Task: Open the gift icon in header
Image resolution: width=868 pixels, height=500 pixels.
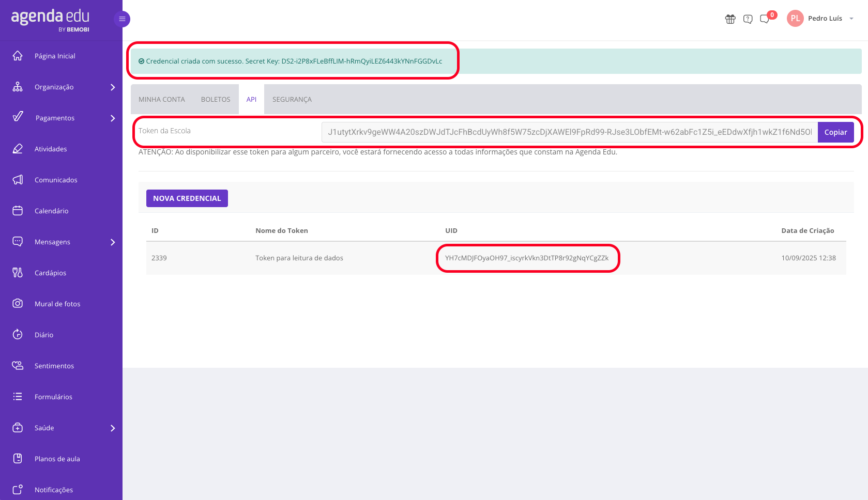Action: [730, 19]
